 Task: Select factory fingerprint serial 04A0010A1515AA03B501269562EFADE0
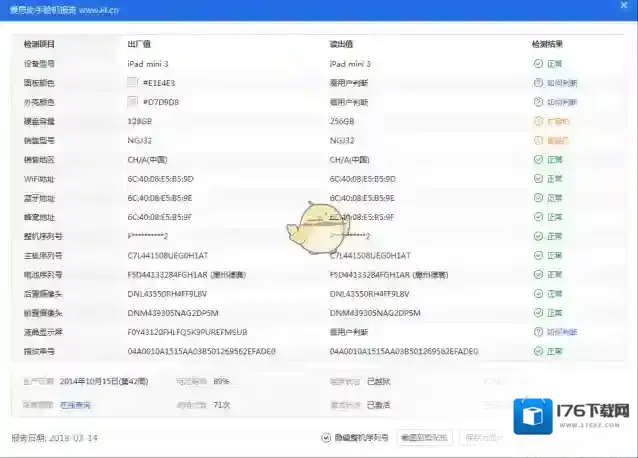point(201,351)
